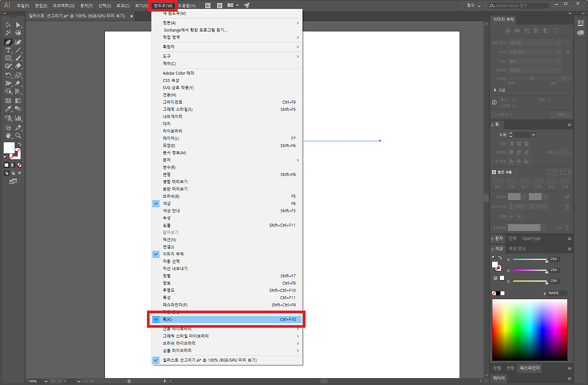The height and width of the screenshot is (385, 588).
Task: Select the Direct Selection arrow tool
Action: 18,25
